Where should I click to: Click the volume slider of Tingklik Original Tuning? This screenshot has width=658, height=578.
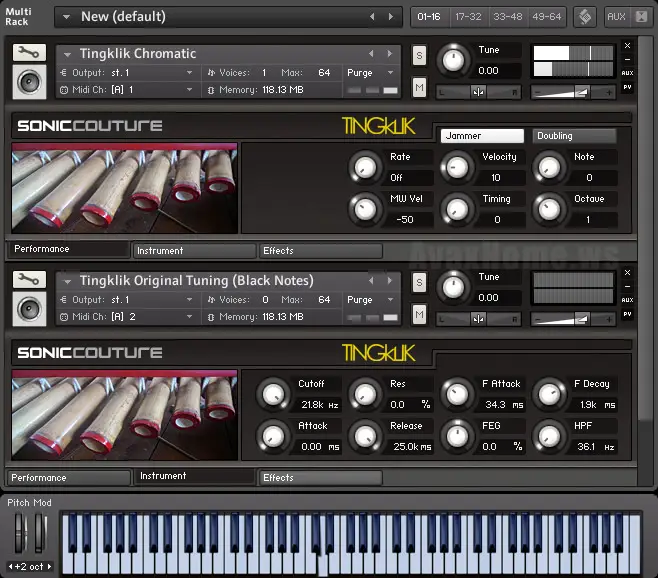(573, 319)
